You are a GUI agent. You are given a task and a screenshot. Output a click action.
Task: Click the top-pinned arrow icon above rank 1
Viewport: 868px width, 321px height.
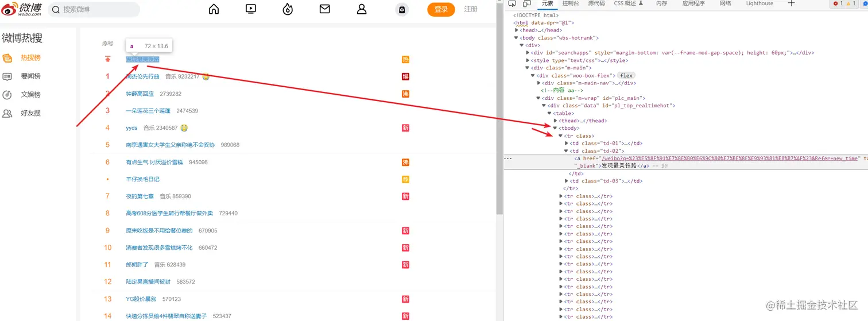(107, 59)
